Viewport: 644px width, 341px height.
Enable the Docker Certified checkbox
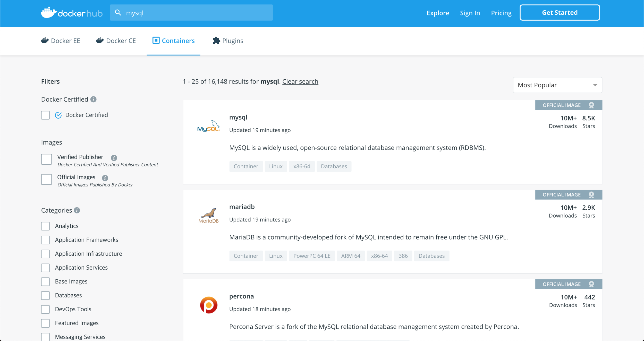46,115
